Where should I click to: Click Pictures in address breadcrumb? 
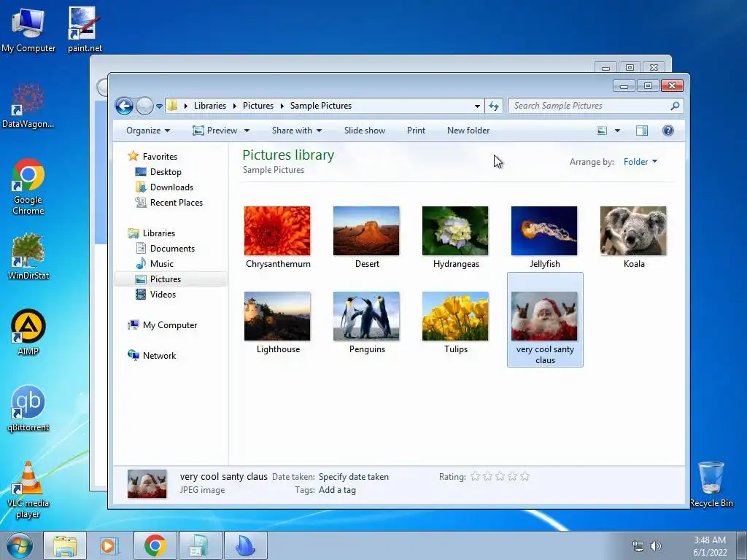click(258, 106)
